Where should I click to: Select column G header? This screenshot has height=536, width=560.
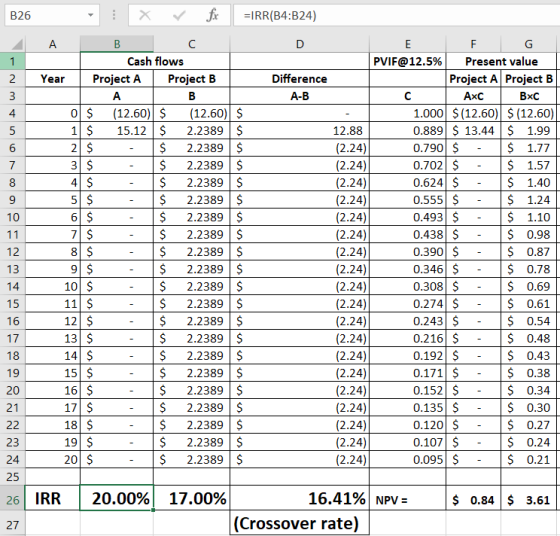529,44
